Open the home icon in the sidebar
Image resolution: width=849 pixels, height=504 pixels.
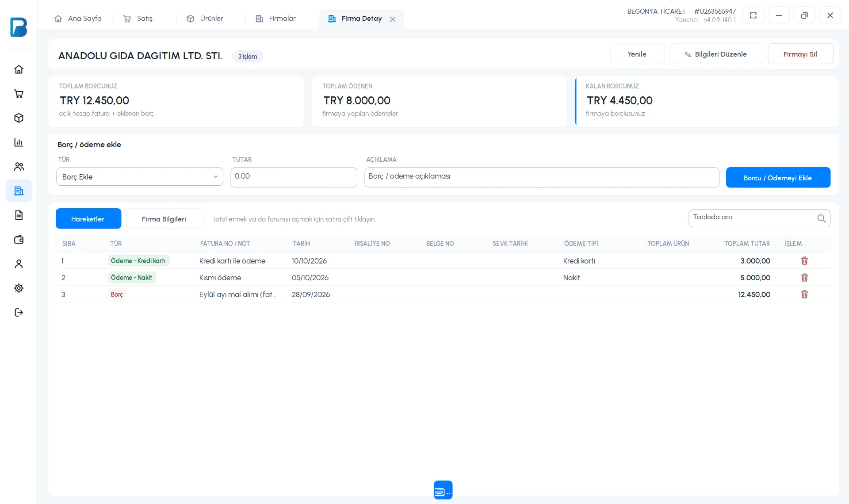pyautogui.click(x=19, y=69)
